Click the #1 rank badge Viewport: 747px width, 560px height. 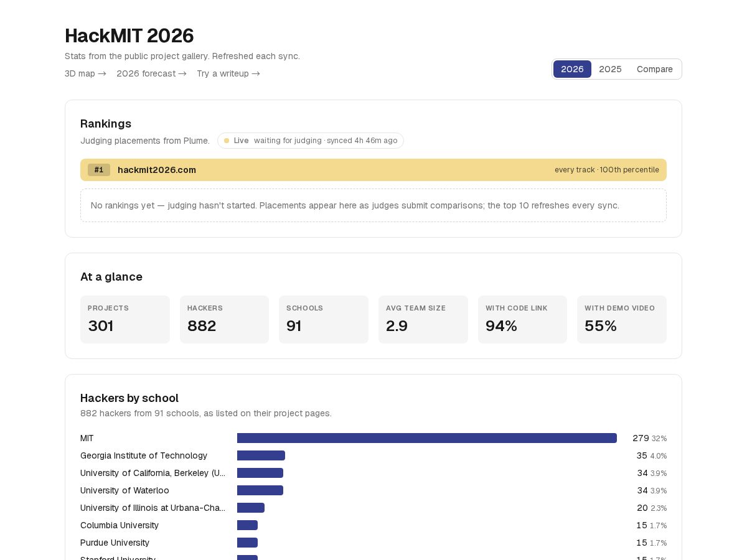point(99,170)
